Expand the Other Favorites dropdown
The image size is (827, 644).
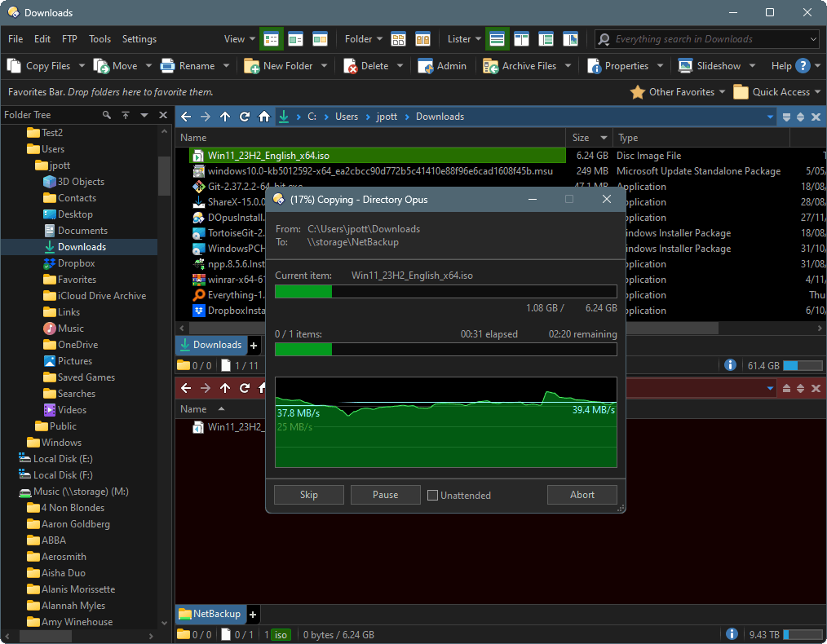coord(679,92)
